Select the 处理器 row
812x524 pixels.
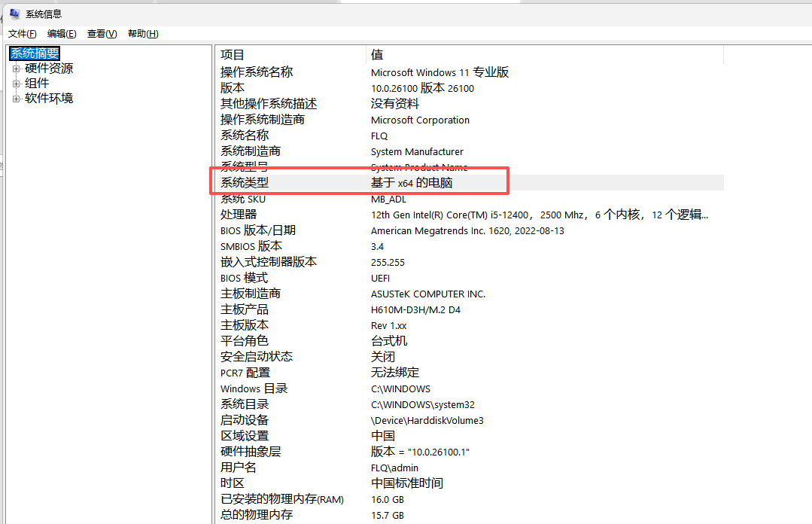point(239,215)
